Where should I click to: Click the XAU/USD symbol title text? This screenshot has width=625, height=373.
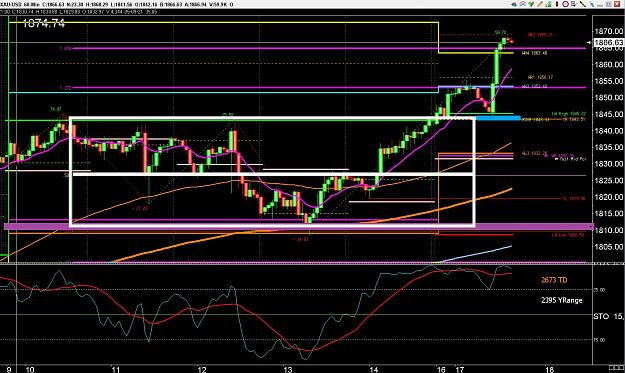tap(11, 4)
